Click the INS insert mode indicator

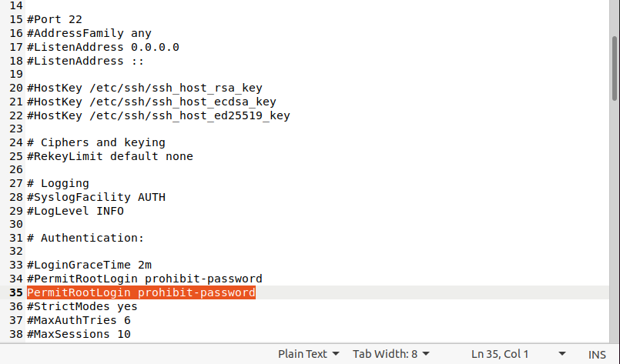[597, 354]
